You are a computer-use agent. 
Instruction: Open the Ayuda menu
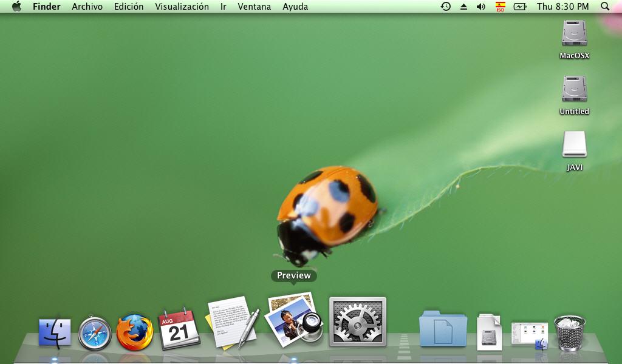point(295,6)
